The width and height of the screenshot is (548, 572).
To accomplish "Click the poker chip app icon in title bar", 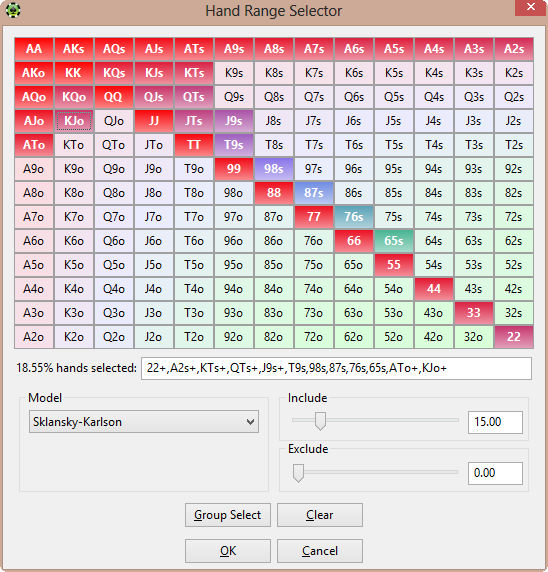I will coord(13,10).
